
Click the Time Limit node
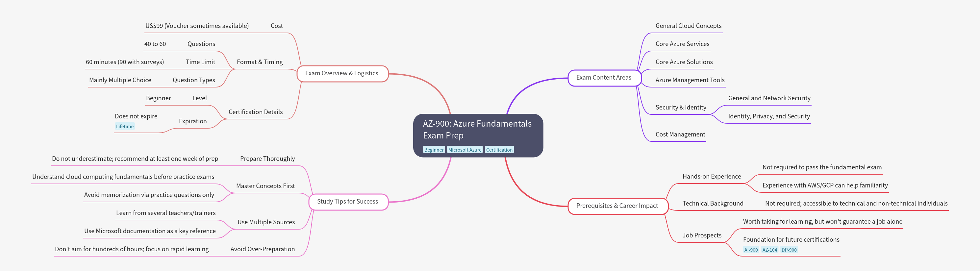click(200, 62)
